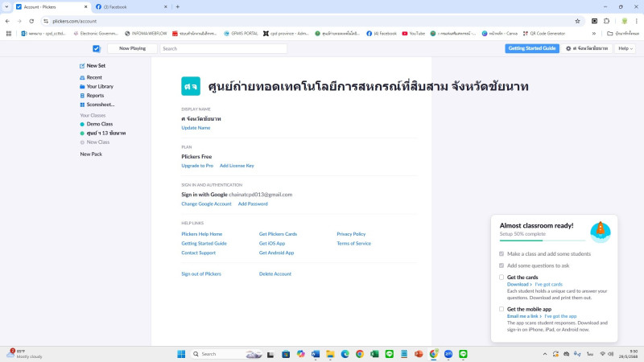Show hidden system tray icons

(545, 354)
